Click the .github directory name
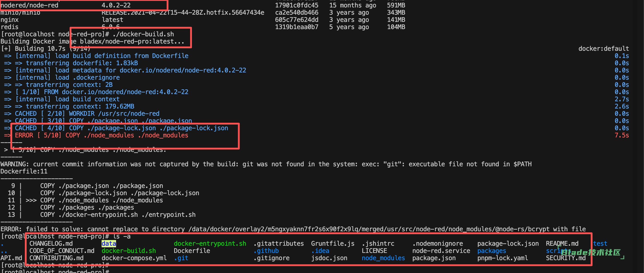 (x=266, y=251)
